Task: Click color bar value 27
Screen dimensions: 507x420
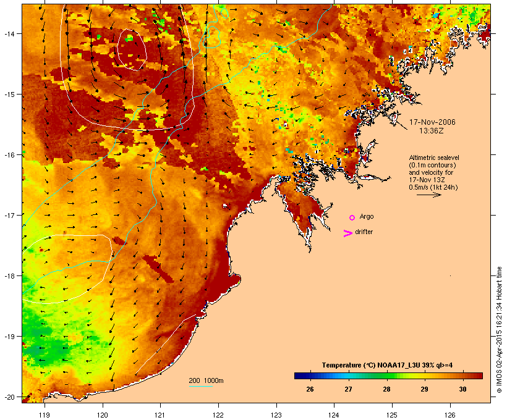Action: pyautogui.click(x=348, y=389)
